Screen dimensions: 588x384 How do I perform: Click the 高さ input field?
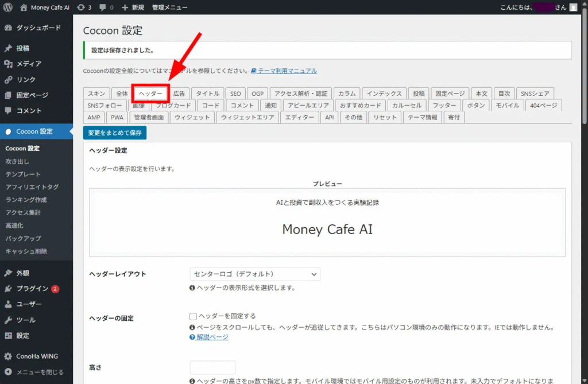212,367
